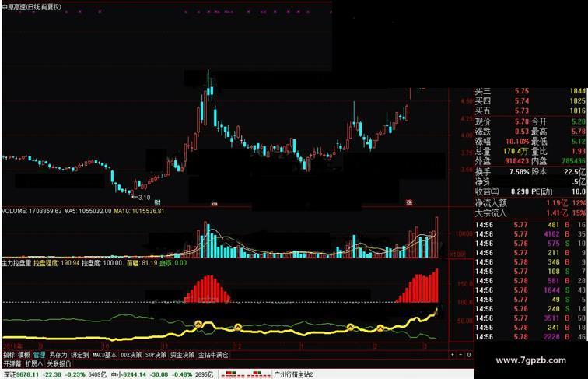The image size is (588, 379).
Task: Click the 净流入额 1.19亿 row
Action: 530,203
